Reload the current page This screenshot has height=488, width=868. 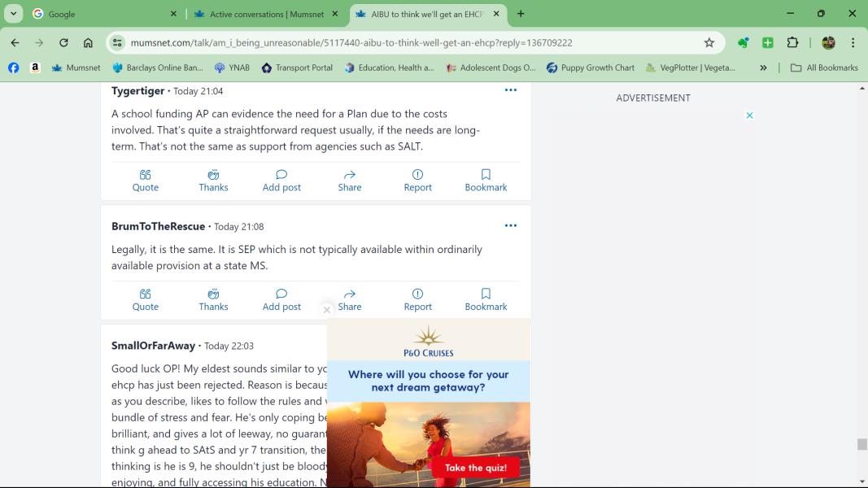(x=63, y=43)
